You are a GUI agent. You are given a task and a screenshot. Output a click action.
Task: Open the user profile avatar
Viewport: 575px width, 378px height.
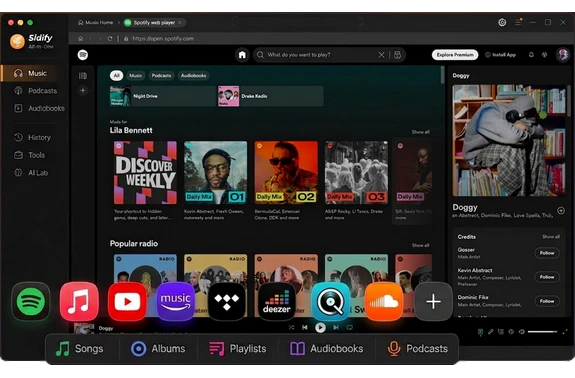pos(563,55)
